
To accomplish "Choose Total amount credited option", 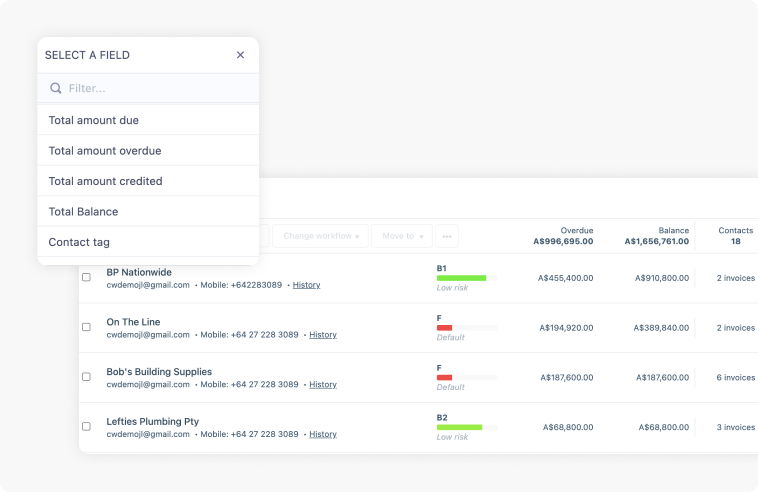I will point(105,181).
